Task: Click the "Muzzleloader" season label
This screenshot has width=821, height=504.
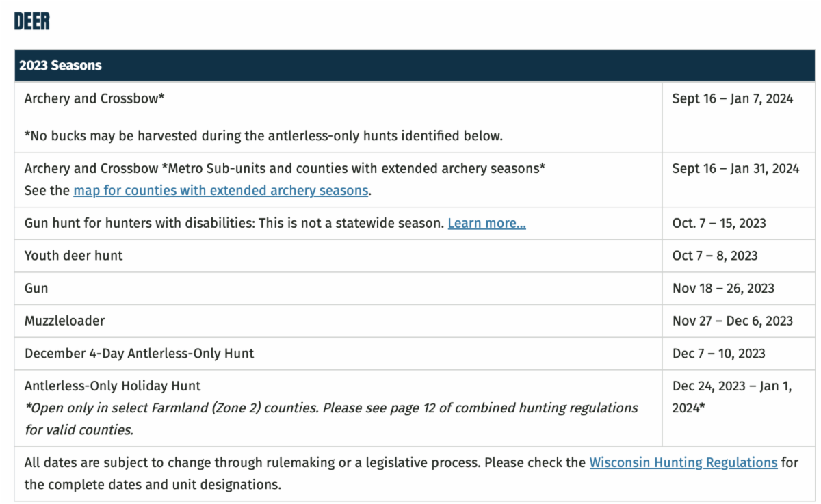Action: [x=64, y=321]
